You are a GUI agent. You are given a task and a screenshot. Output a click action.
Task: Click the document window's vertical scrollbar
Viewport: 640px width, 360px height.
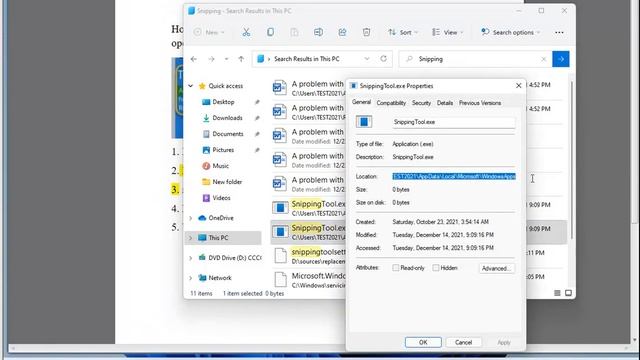(x=635, y=171)
